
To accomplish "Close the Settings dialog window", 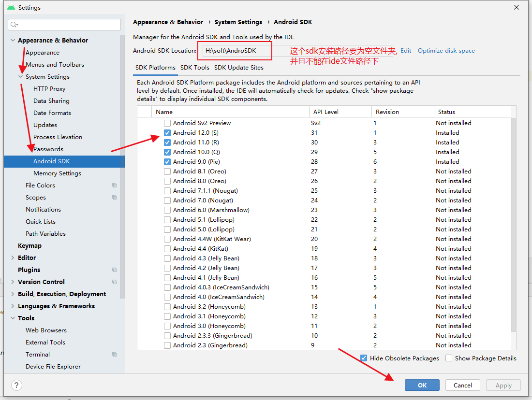I will [x=517, y=7].
